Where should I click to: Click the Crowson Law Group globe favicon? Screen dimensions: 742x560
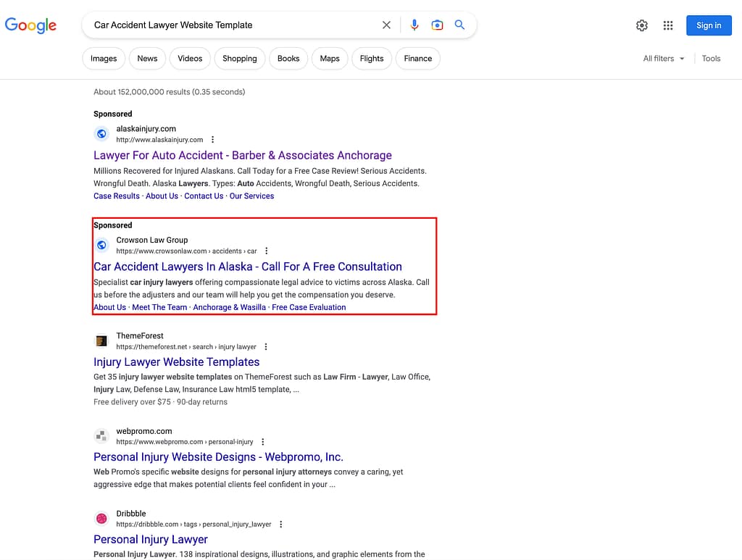(x=101, y=245)
